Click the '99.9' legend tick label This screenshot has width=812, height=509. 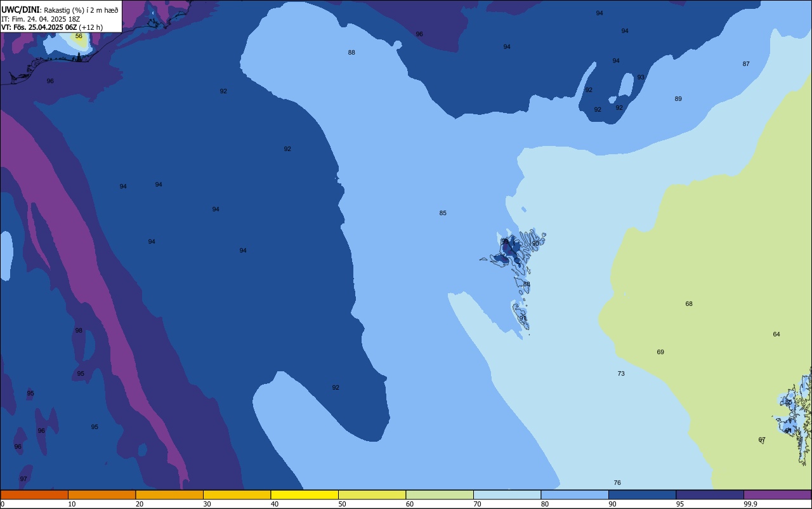[750, 504]
